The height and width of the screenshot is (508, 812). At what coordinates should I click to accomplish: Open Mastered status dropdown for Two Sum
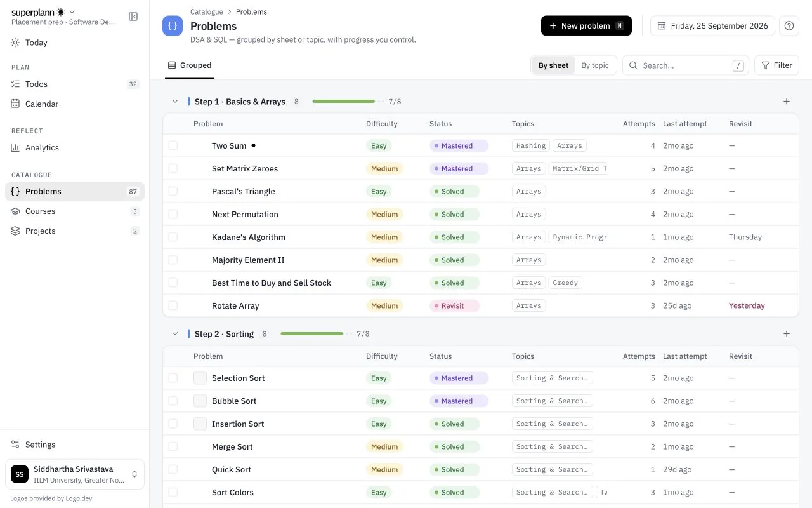459,145
